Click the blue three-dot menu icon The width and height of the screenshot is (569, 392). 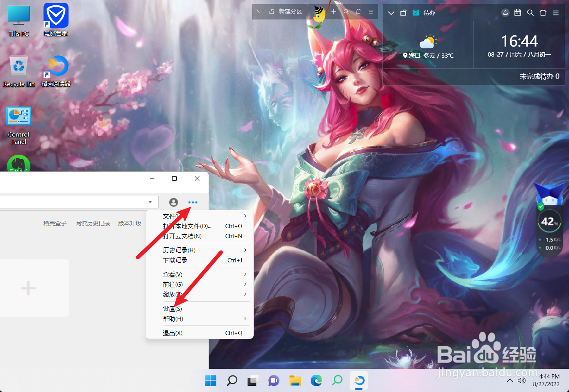coord(192,202)
